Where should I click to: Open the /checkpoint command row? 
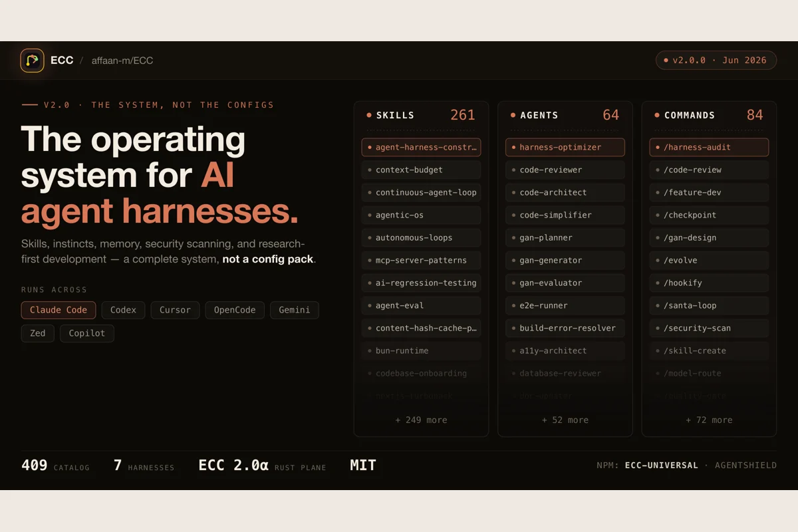click(x=709, y=215)
